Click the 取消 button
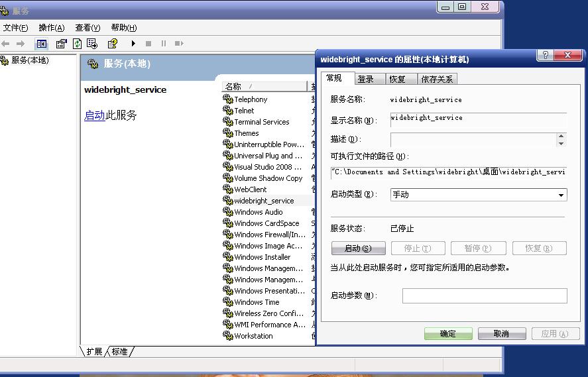This screenshot has width=588, height=377. click(x=502, y=334)
